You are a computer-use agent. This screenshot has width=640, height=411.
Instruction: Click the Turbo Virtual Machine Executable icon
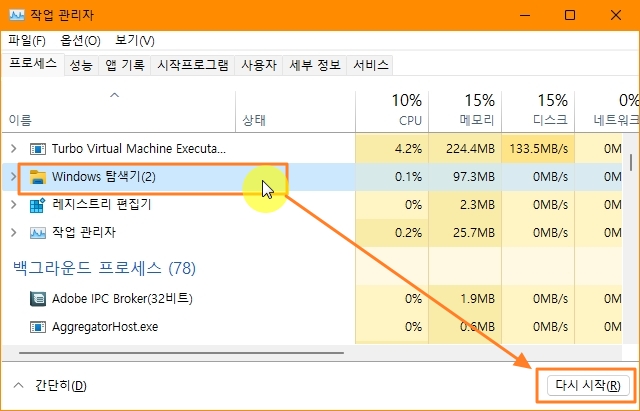coord(38,149)
